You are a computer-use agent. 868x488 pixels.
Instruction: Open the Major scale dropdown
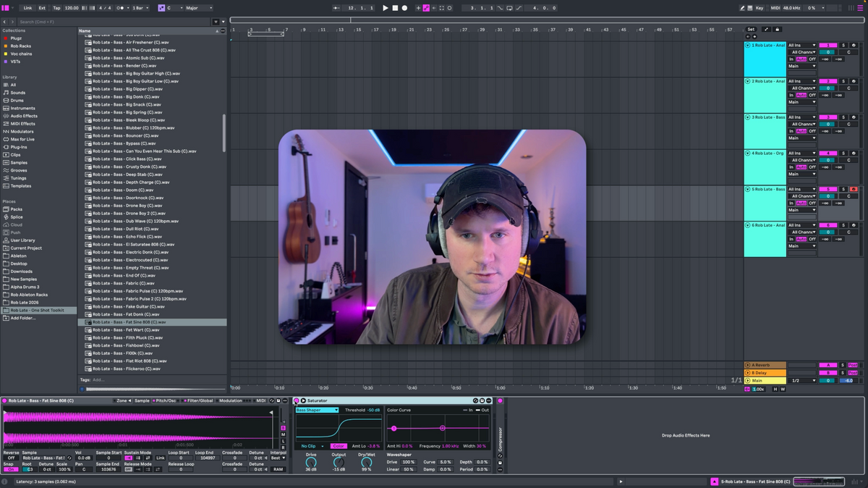pos(197,8)
